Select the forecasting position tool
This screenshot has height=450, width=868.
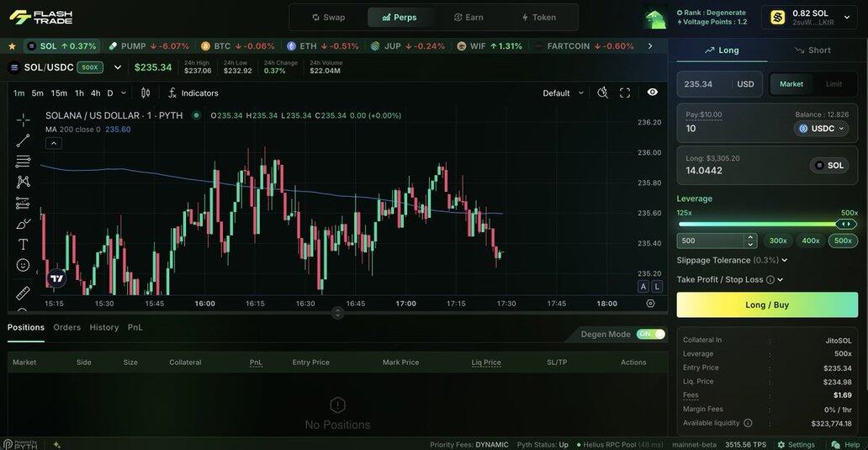pos(24,204)
